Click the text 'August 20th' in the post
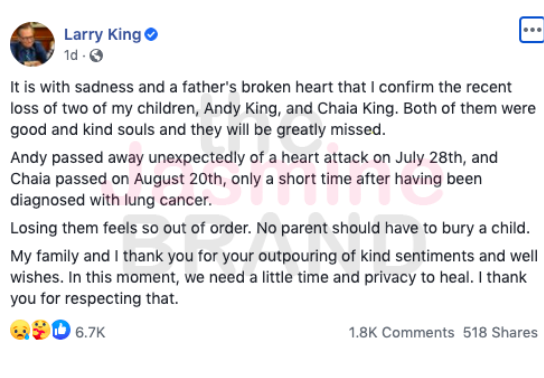The height and width of the screenshot is (378, 544). click(x=178, y=179)
